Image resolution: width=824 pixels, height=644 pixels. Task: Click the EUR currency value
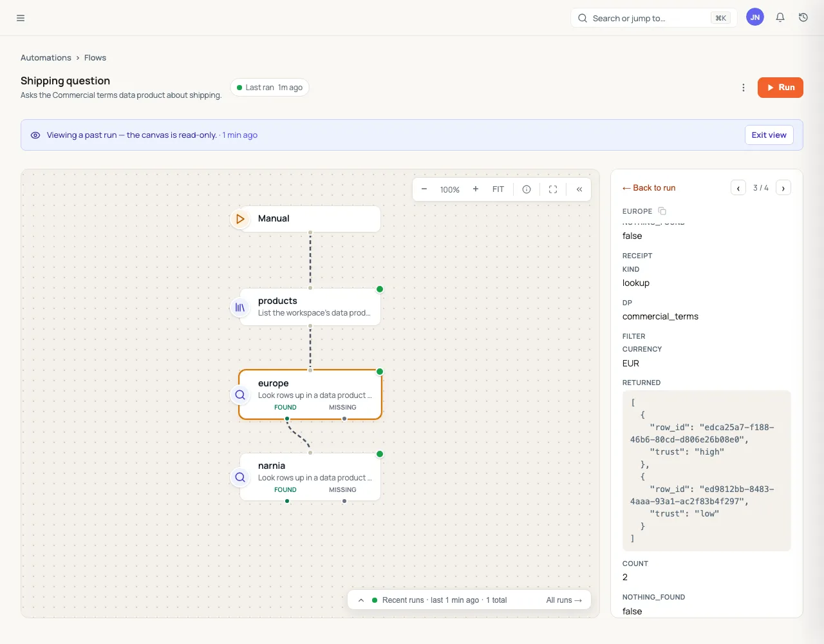click(631, 363)
